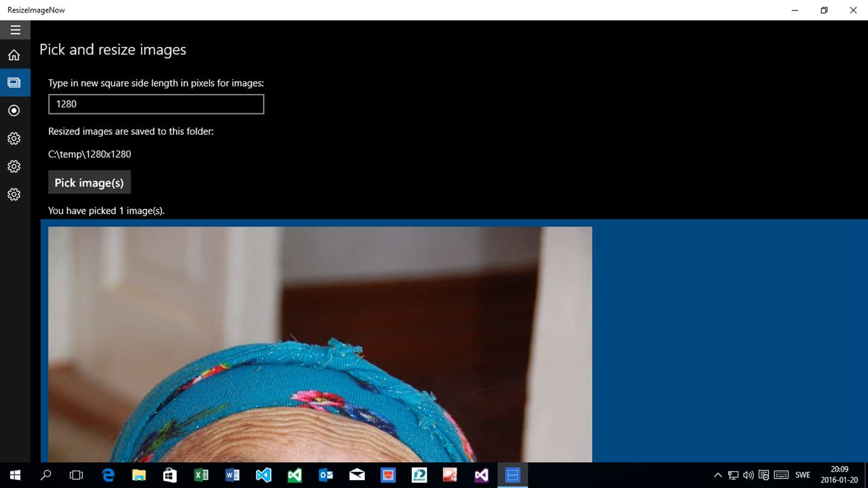Screen dimensions: 868x488
Task: Click the 'You have picked 1 image(s).' text
Action: point(106,211)
